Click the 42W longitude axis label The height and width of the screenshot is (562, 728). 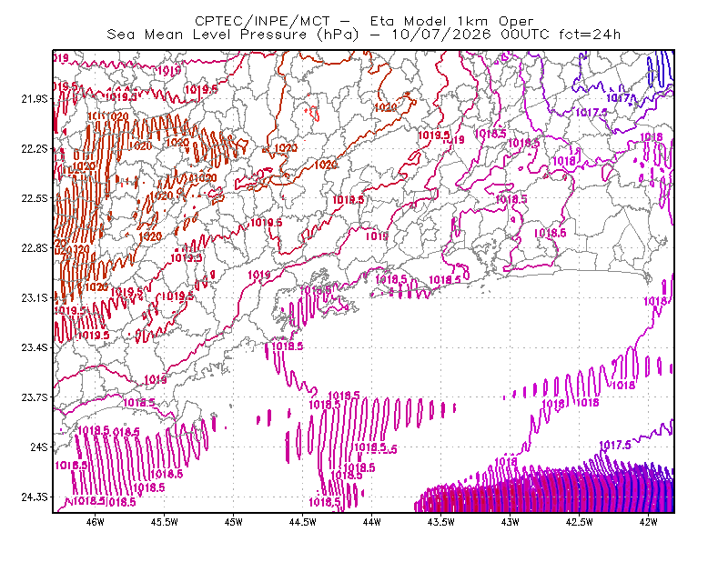(648, 522)
